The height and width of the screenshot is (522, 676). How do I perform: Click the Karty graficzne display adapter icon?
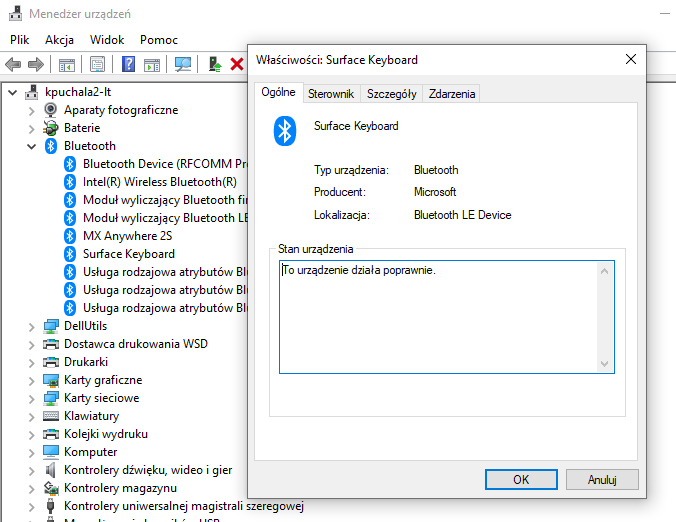click(51, 380)
